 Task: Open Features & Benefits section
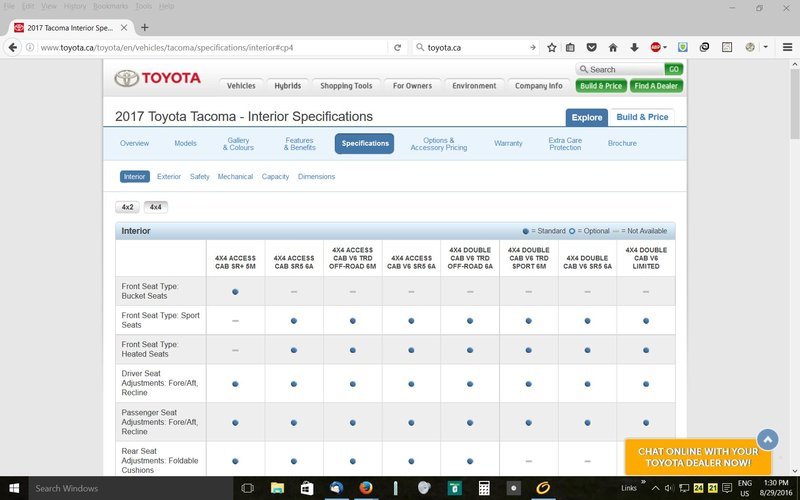299,144
